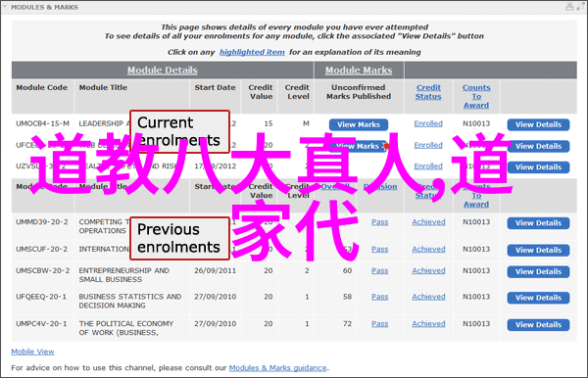This screenshot has width=588, height=378.
Task: Click the start date 26/09/2011
Action: pyautogui.click(x=216, y=270)
